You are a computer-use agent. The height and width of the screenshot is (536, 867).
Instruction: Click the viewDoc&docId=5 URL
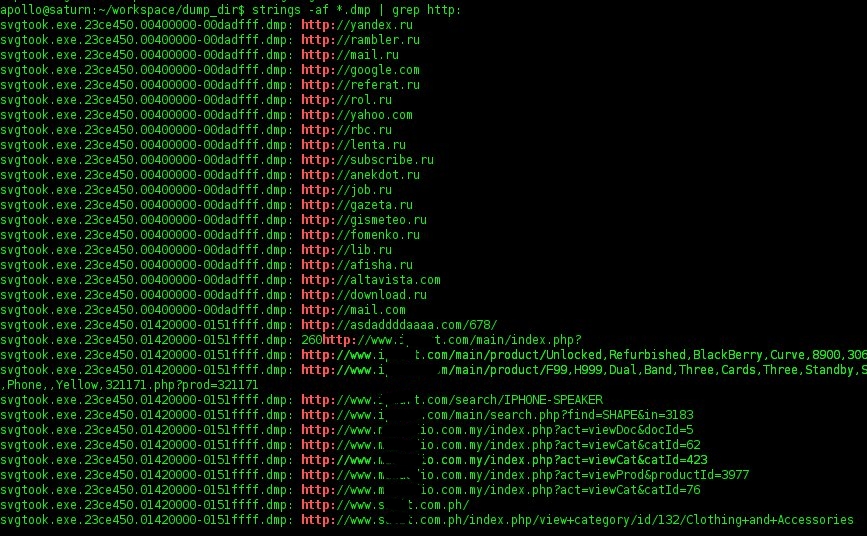(x=498, y=430)
